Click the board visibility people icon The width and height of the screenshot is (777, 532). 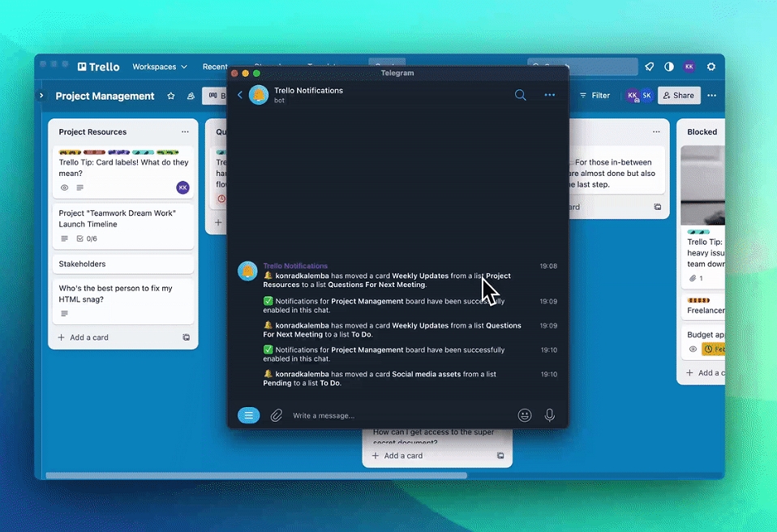tap(191, 96)
